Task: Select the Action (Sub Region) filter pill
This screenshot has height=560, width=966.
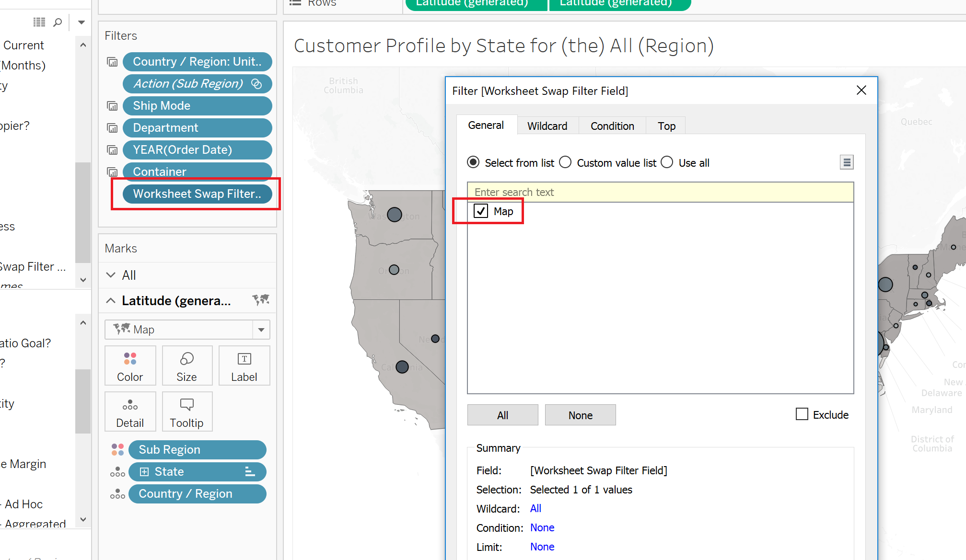Action: point(198,84)
